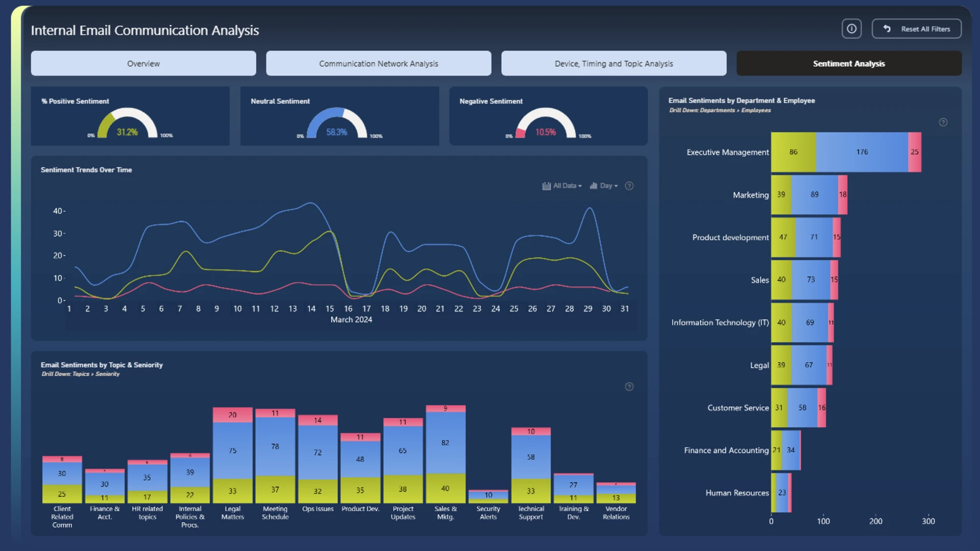The height and width of the screenshot is (551, 980).
Task: Select the Sentiment Analysis tab
Action: click(849, 63)
